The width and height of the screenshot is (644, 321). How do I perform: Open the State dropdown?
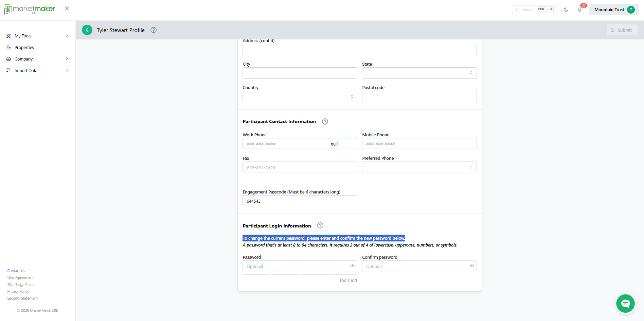(x=419, y=73)
